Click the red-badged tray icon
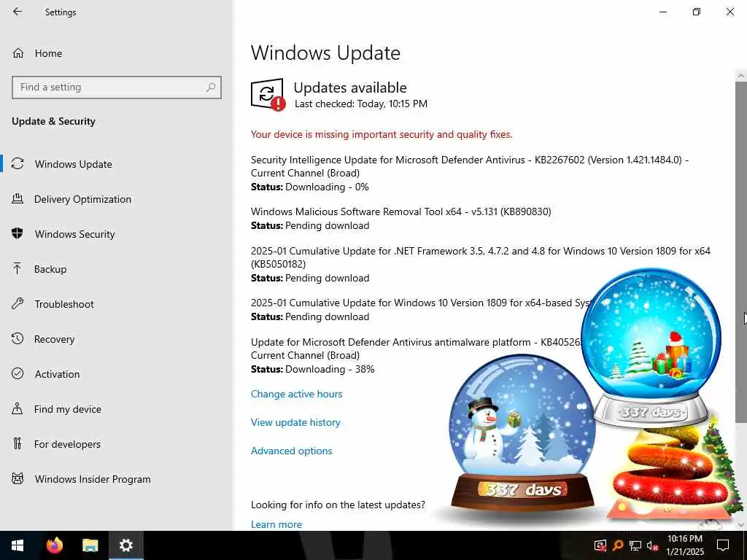747x560 pixels. pyautogui.click(x=600, y=545)
